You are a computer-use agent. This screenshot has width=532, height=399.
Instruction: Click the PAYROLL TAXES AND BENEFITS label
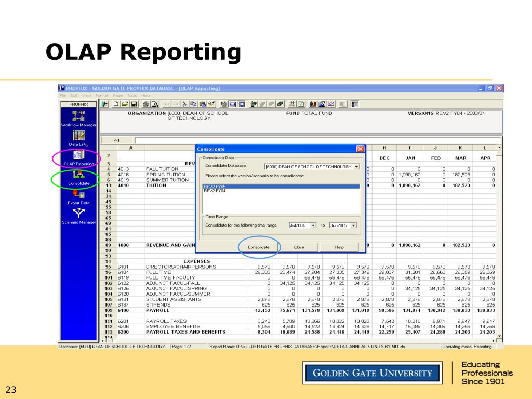pos(185,332)
